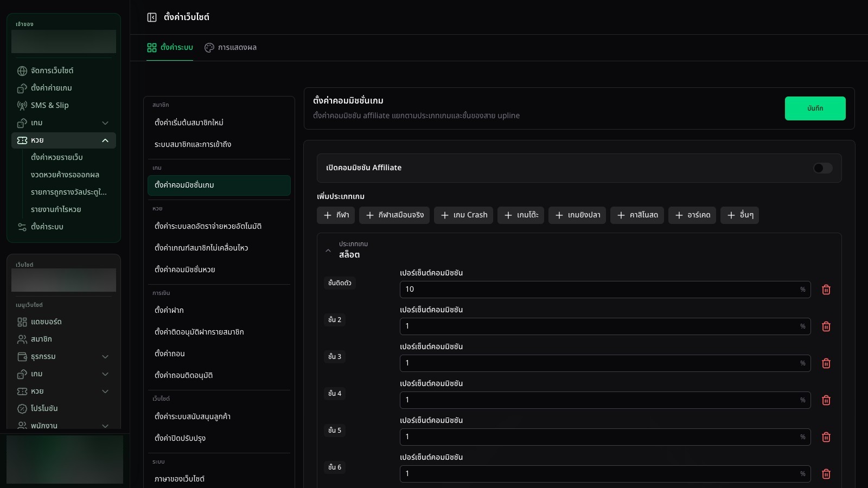Open ตั้งค่าเริ่มต้นสมาชิกใหม่ settings
Image resolution: width=868 pixels, height=488 pixels.
click(x=219, y=123)
